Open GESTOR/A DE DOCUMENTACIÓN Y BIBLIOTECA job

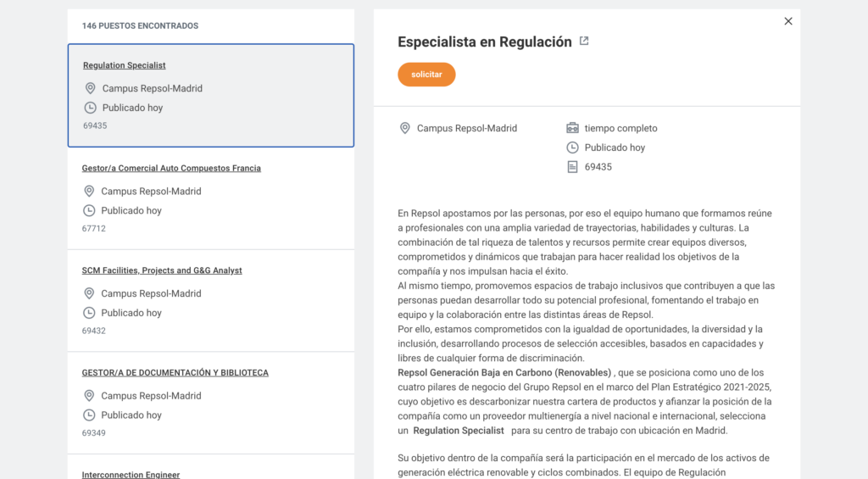[x=175, y=373]
